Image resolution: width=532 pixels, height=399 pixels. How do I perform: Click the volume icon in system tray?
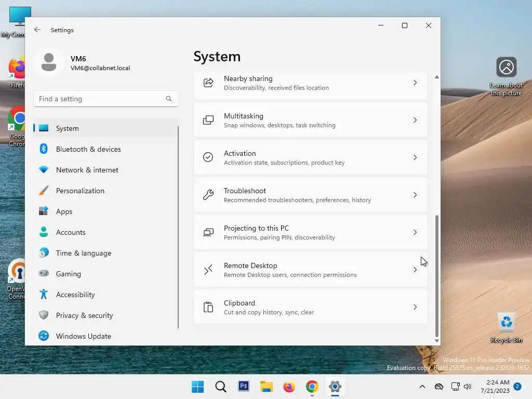[468, 387]
